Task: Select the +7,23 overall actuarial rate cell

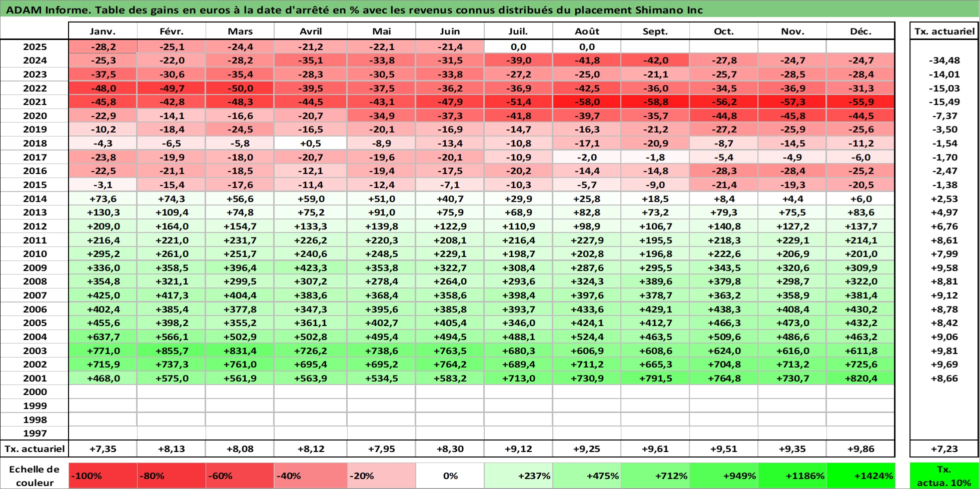Action: pos(944,448)
